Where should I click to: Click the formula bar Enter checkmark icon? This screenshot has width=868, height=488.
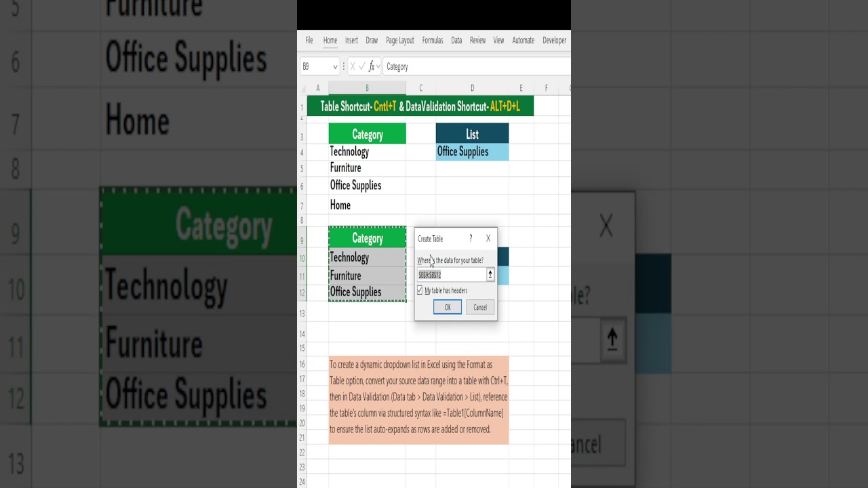362,66
